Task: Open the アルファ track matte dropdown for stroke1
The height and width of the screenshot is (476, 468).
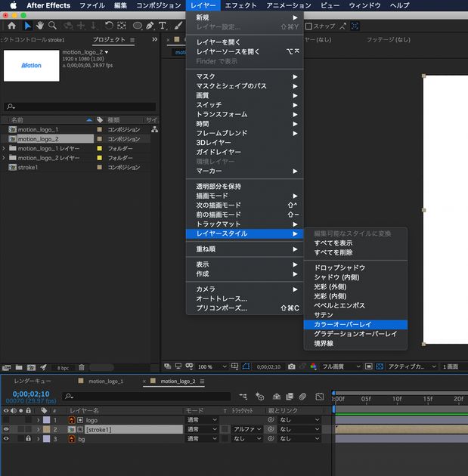Action: click(246, 429)
